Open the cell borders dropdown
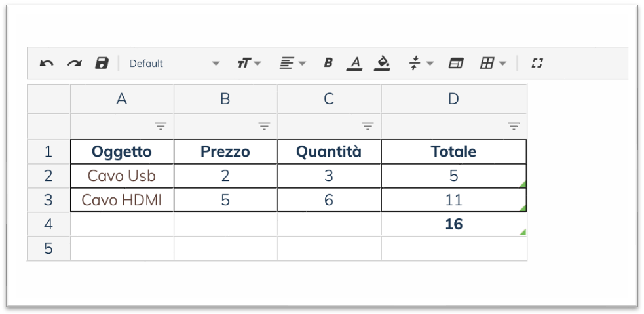Screen dimensions: 644x314 493,64
